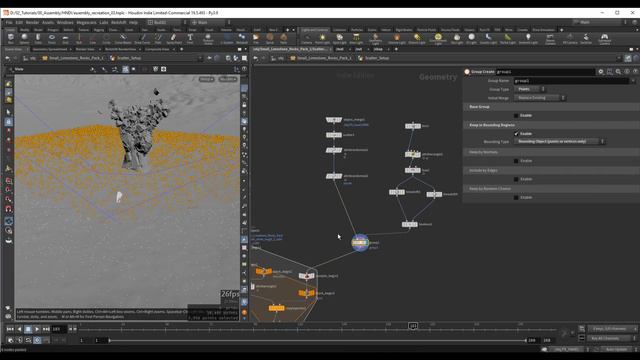Select the group1 node in the network

360,242
